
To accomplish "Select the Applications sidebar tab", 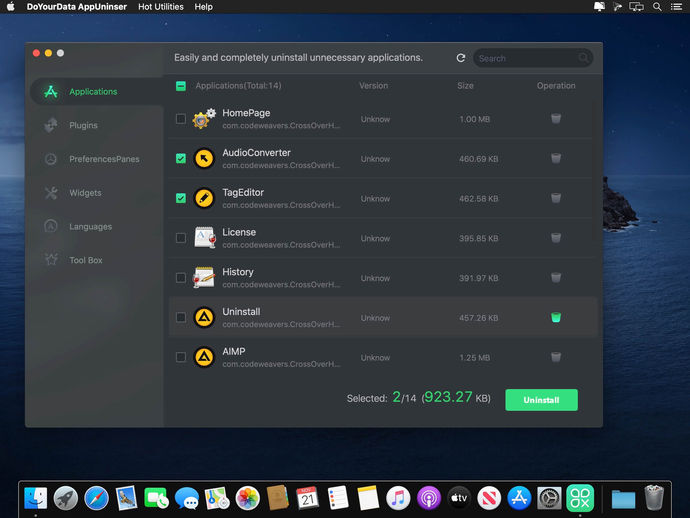I will [97, 92].
